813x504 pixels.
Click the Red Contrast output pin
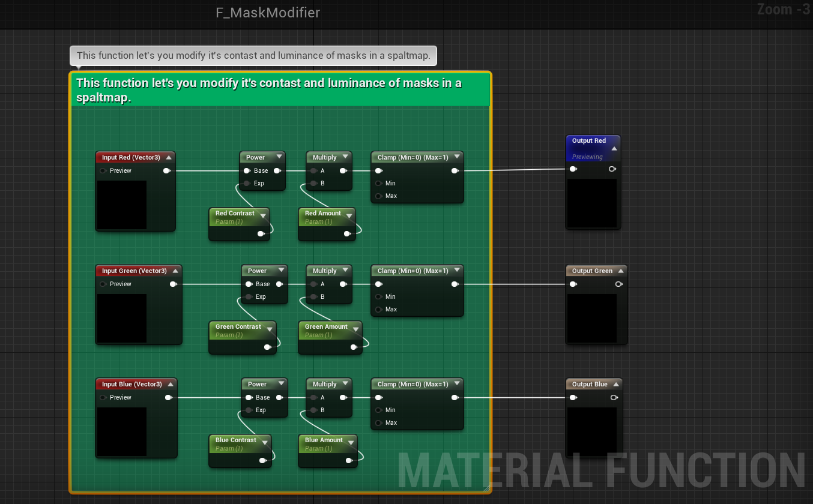click(x=261, y=234)
